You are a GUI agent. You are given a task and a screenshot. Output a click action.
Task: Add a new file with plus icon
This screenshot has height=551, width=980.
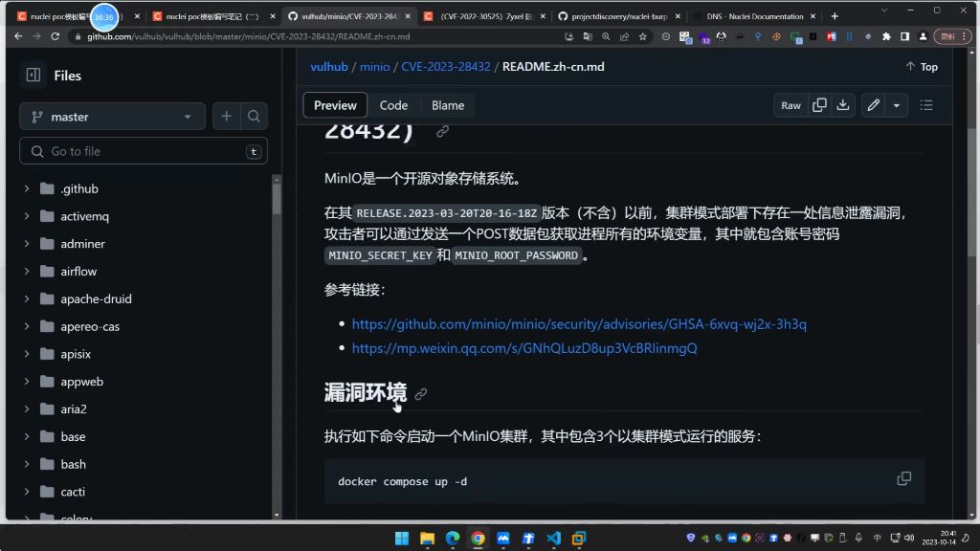pyautogui.click(x=226, y=116)
